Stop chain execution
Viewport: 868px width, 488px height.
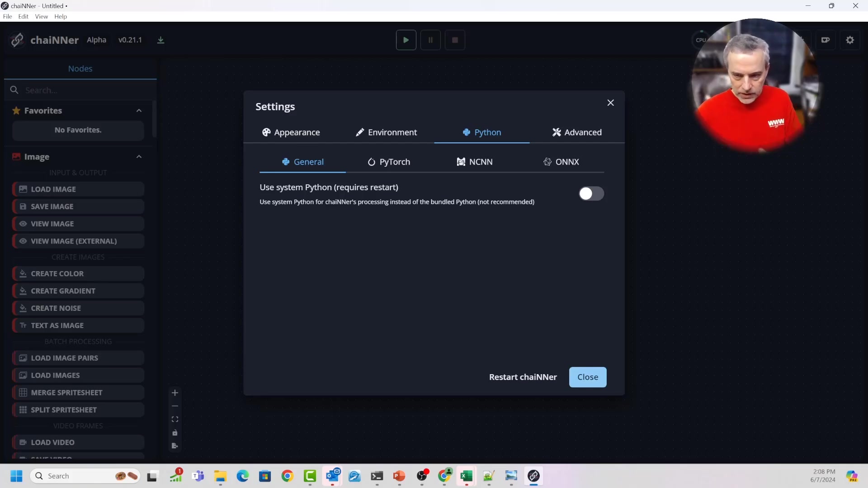[455, 40]
